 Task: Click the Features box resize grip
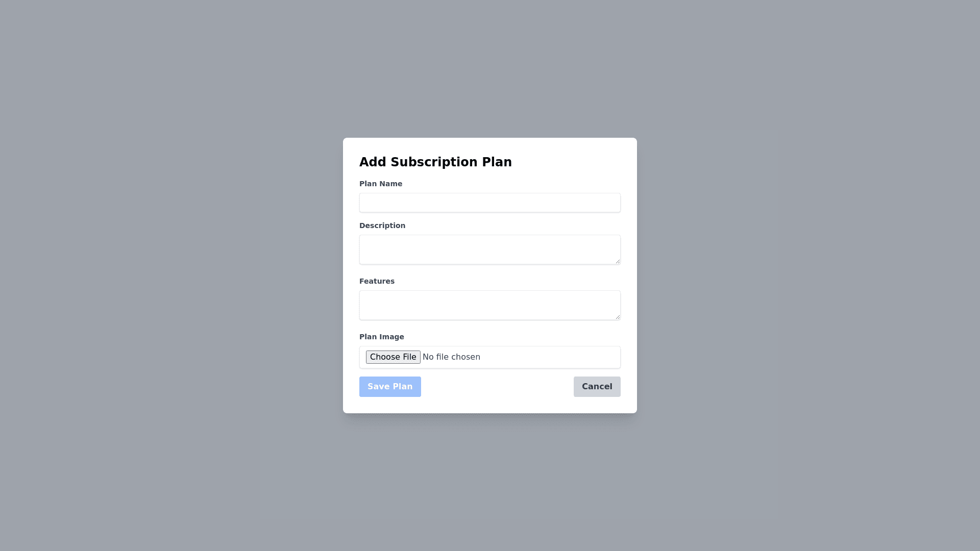pyautogui.click(x=617, y=316)
